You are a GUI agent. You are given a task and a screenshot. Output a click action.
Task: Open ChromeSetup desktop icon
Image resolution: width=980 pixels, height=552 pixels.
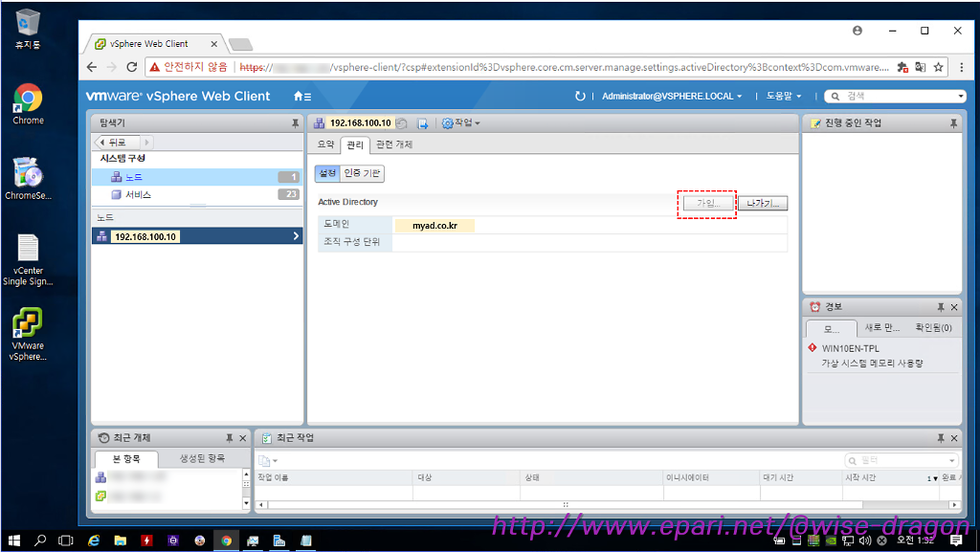pos(28,179)
